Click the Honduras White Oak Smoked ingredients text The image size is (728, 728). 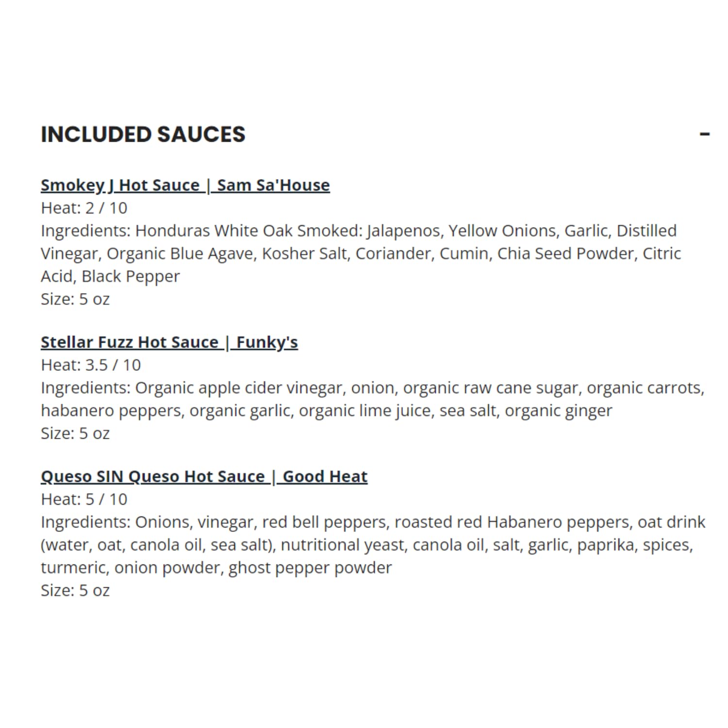[249, 231]
